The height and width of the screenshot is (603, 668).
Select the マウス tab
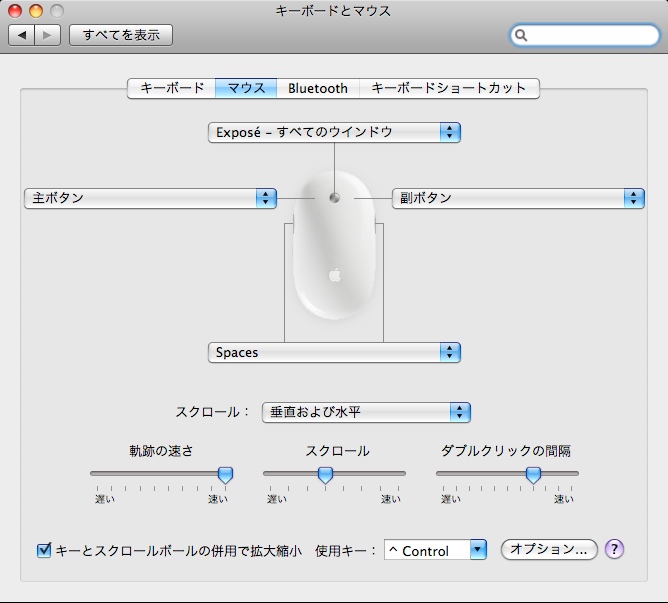point(246,88)
